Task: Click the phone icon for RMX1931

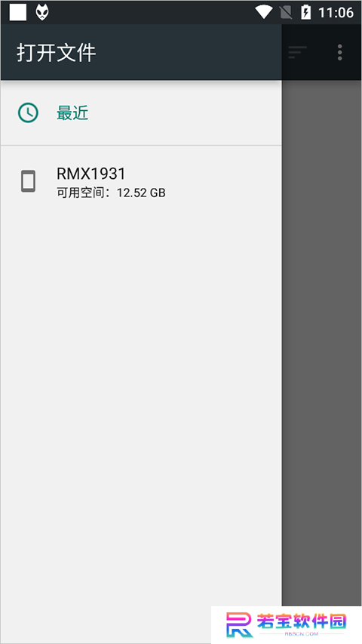Action: coord(28,181)
